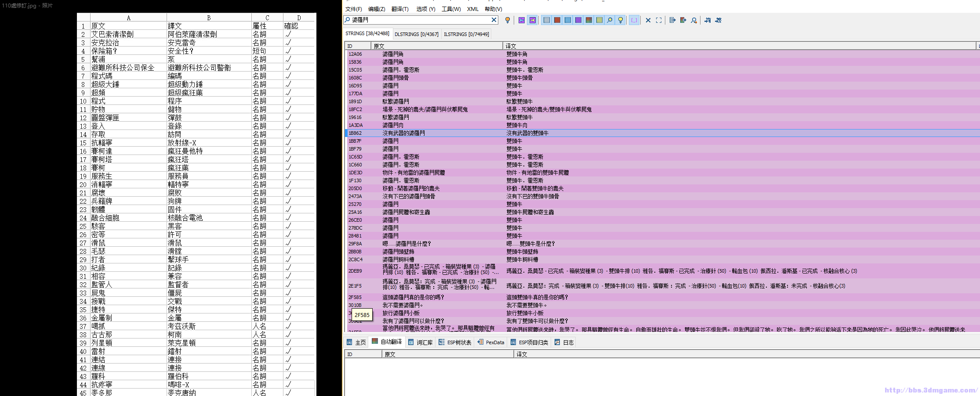The height and width of the screenshot is (396, 980).
Task: Open the 选项 (Y) menu
Action: click(x=425, y=9)
